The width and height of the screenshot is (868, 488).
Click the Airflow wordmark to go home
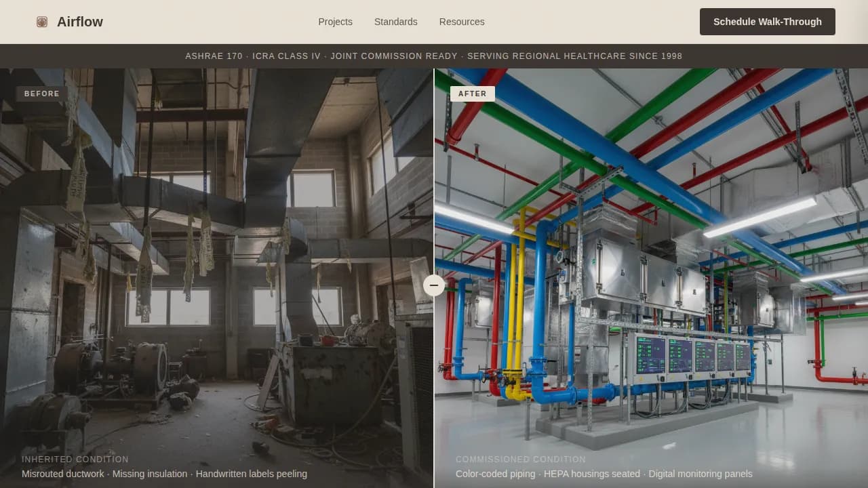point(80,22)
